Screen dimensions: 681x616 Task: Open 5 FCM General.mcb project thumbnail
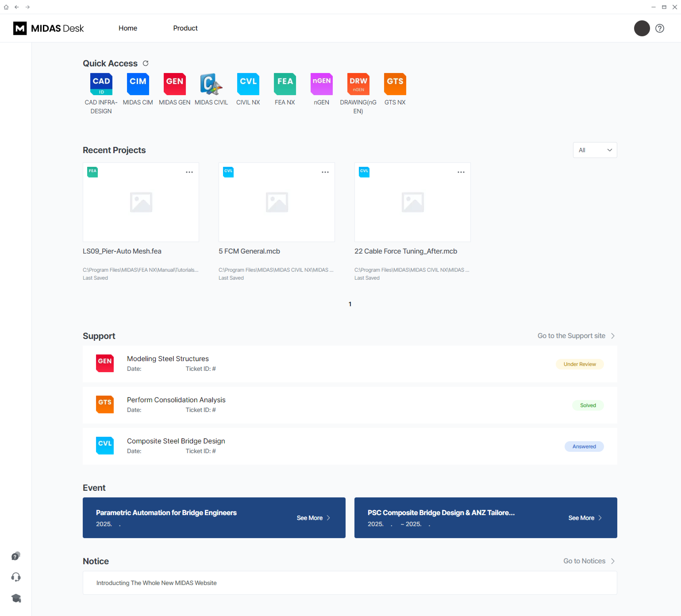(277, 202)
